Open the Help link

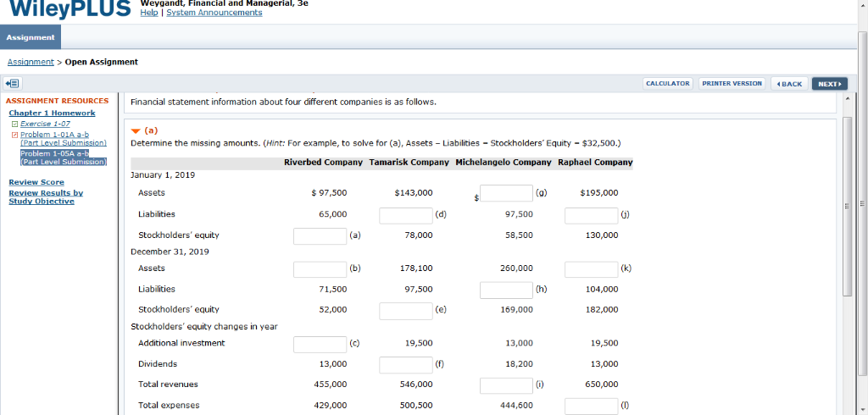pyautogui.click(x=149, y=12)
